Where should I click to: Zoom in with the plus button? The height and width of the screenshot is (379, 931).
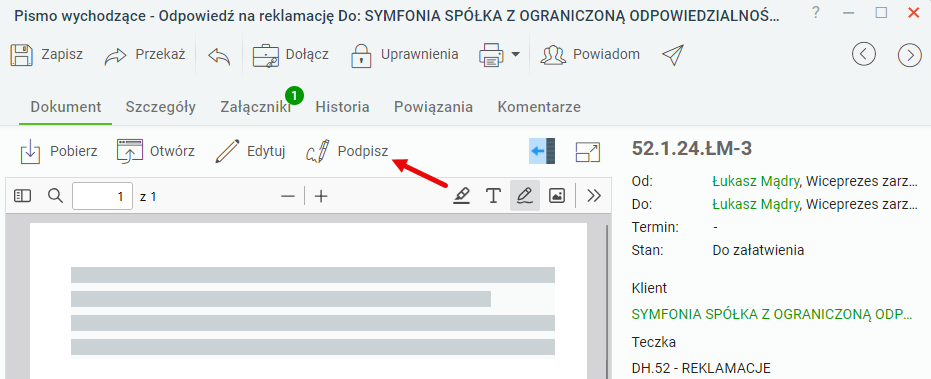click(x=321, y=196)
